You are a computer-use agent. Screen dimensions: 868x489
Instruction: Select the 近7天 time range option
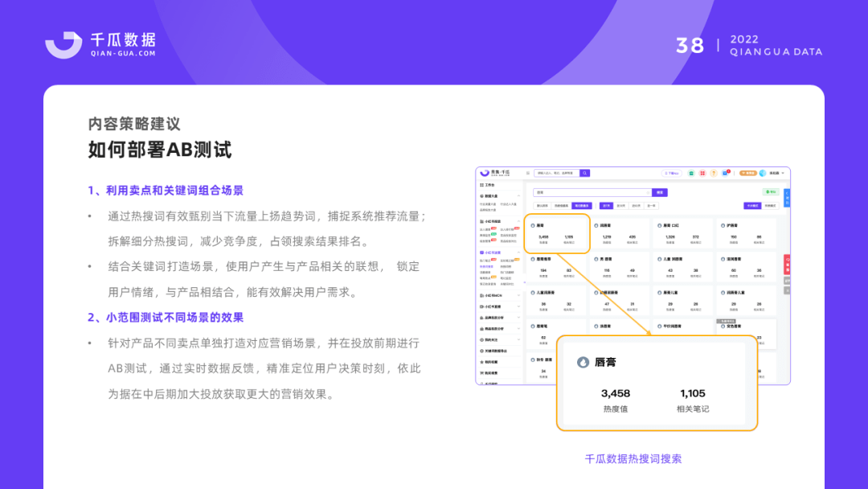point(604,205)
